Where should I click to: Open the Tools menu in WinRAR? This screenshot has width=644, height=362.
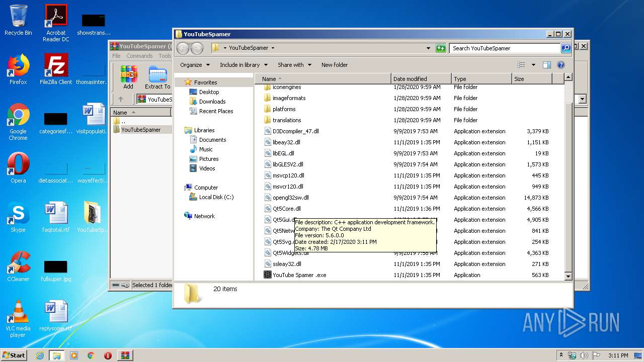point(165,56)
